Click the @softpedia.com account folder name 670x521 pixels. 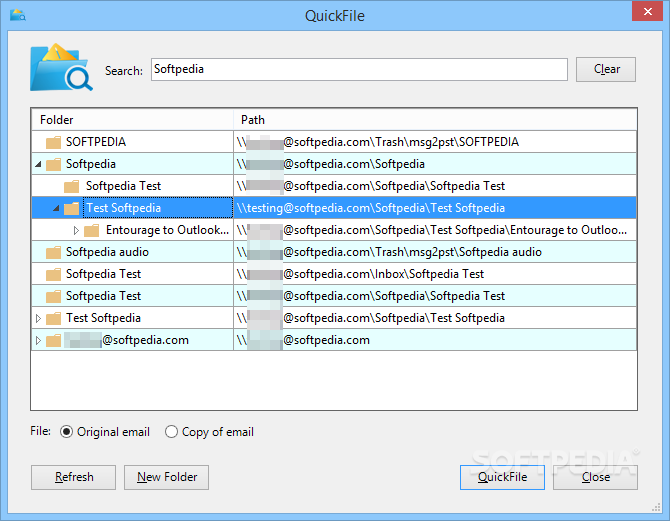[x=126, y=340]
